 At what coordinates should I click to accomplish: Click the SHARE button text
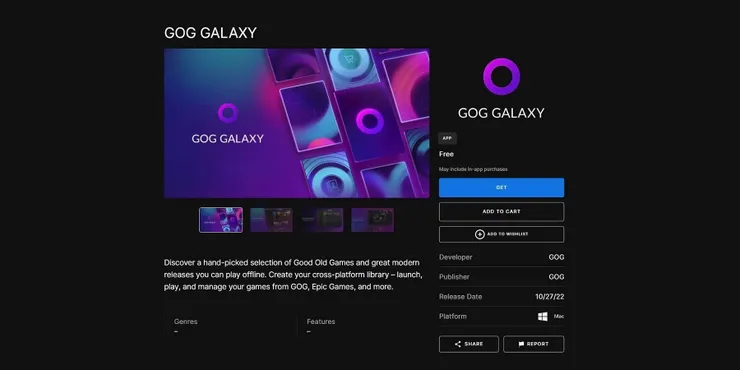coord(474,344)
